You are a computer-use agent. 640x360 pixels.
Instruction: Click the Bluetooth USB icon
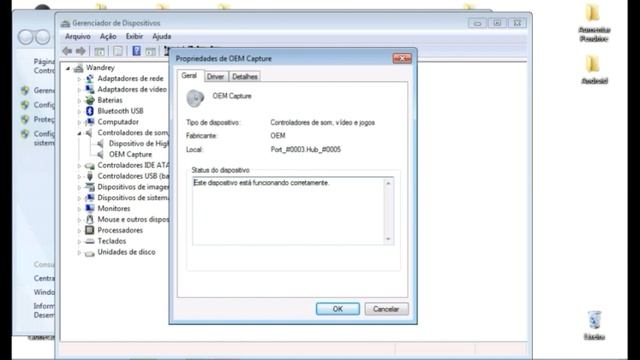coord(89,111)
